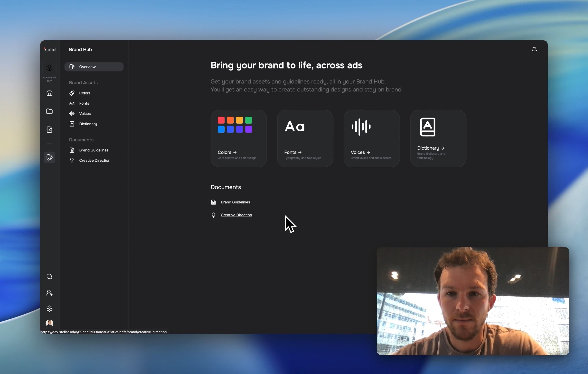Viewport: 588px width, 374px height.
Task: Click the orange swatch on the Colors card
Action: [x=230, y=120]
